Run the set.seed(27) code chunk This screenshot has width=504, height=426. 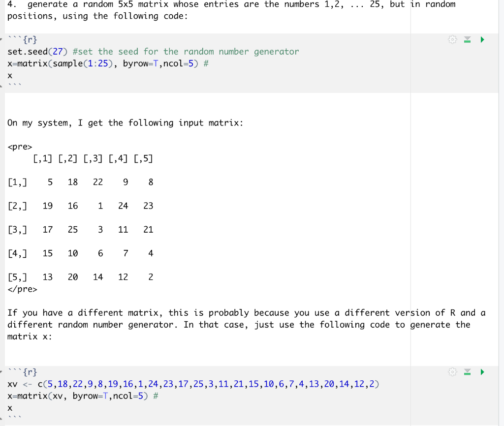point(482,39)
